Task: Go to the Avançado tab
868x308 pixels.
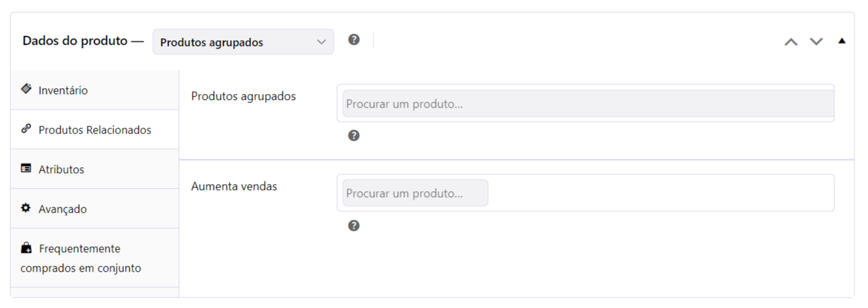Action: pyautogui.click(x=95, y=209)
